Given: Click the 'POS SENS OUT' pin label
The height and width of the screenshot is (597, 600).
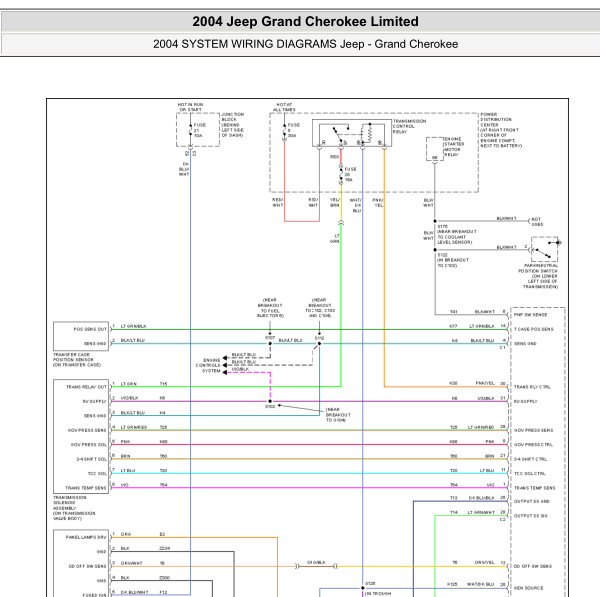Looking at the screenshot, I should coord(90,329).
